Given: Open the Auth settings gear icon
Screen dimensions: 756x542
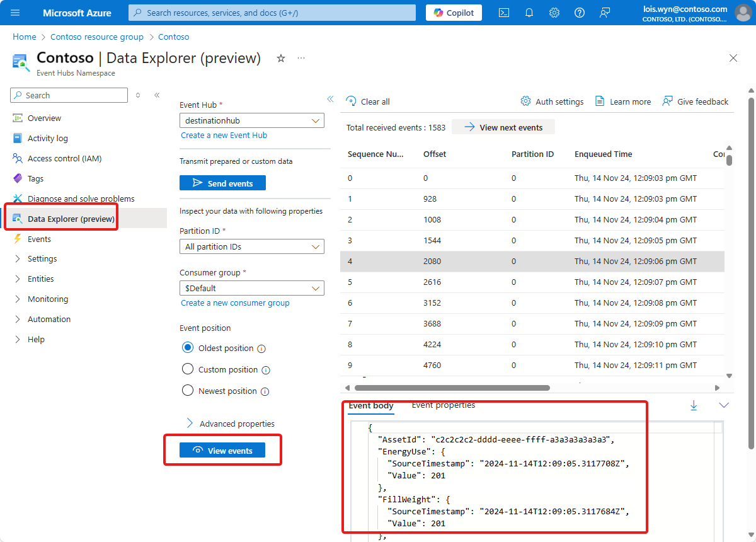Looking at the screenshot, I should click(x=525, y=101).
